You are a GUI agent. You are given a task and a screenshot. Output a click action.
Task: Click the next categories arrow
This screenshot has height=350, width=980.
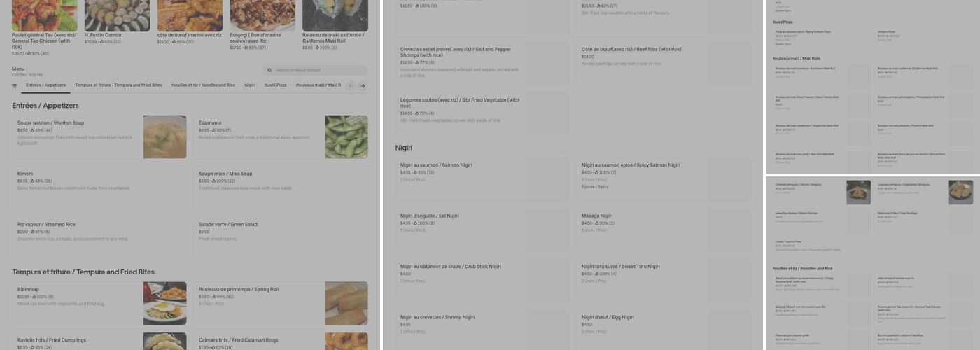[363, 86]
